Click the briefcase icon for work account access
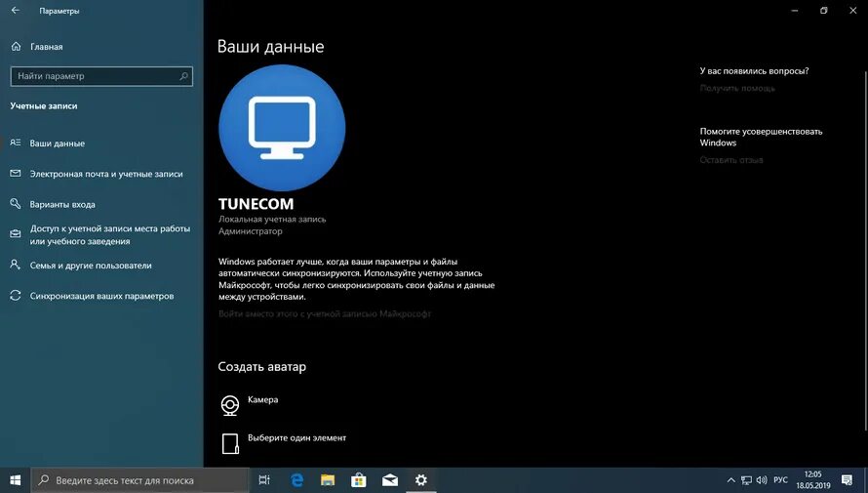This screenshot has height=493, width=868. click(16, 233)
